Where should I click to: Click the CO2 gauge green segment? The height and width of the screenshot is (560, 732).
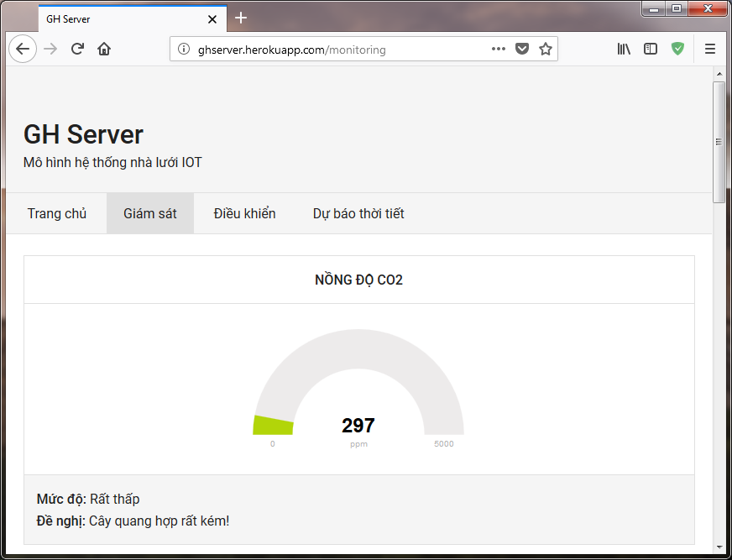273,425
